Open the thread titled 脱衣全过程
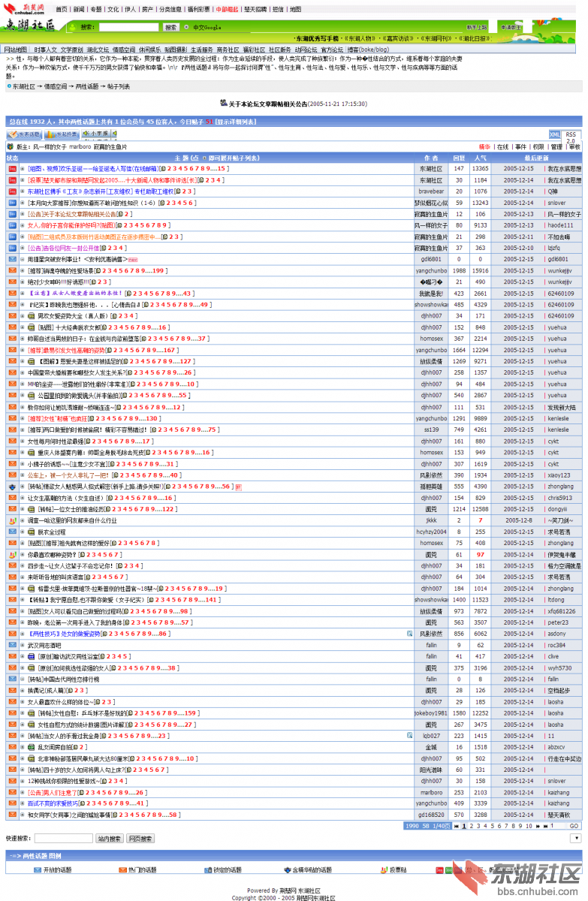The width and height of the screenshot is (588, 901). [50, 532]
